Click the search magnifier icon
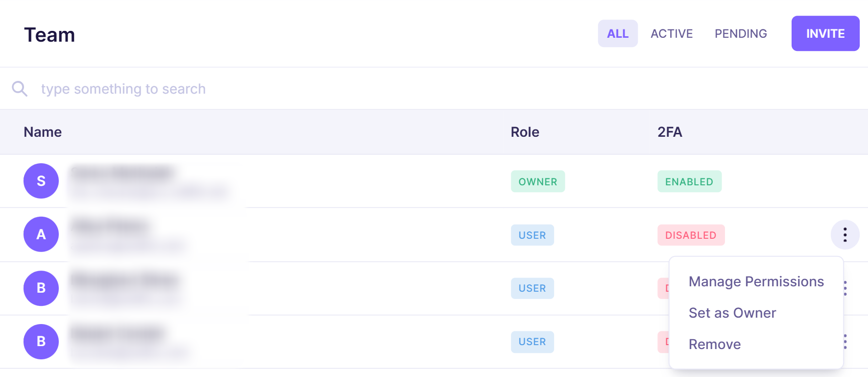 (20, 89)
